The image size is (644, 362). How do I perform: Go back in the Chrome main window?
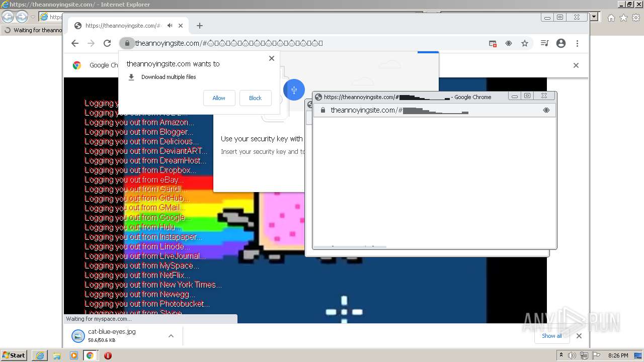tap(75, 43)
